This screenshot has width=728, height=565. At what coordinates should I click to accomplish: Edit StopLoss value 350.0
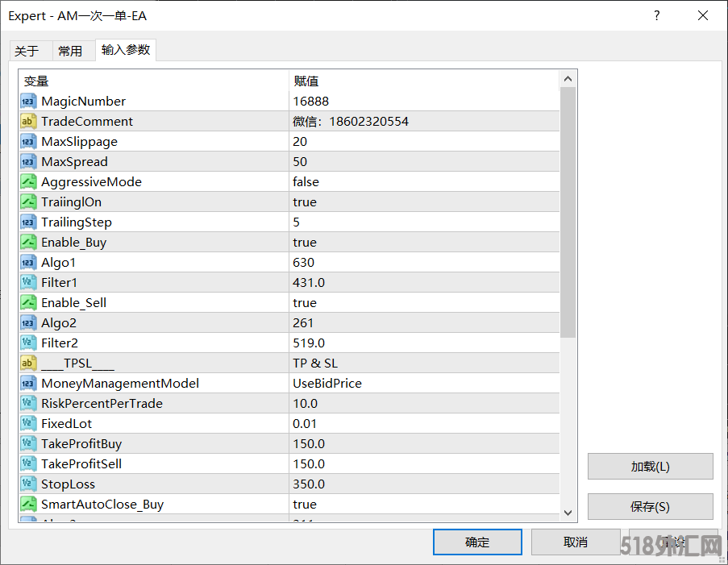tap(424, 484)
